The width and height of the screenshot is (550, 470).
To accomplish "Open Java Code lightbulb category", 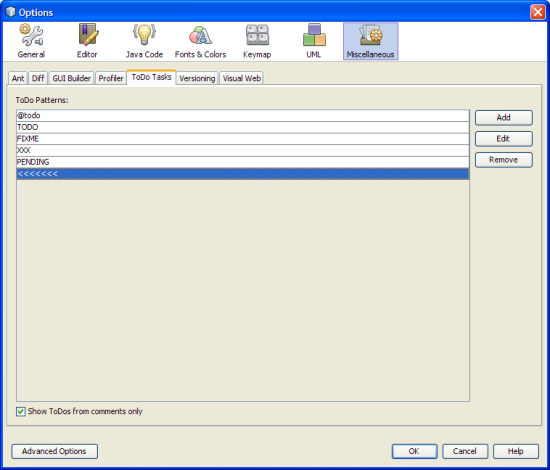I will (x=144, y=41).
